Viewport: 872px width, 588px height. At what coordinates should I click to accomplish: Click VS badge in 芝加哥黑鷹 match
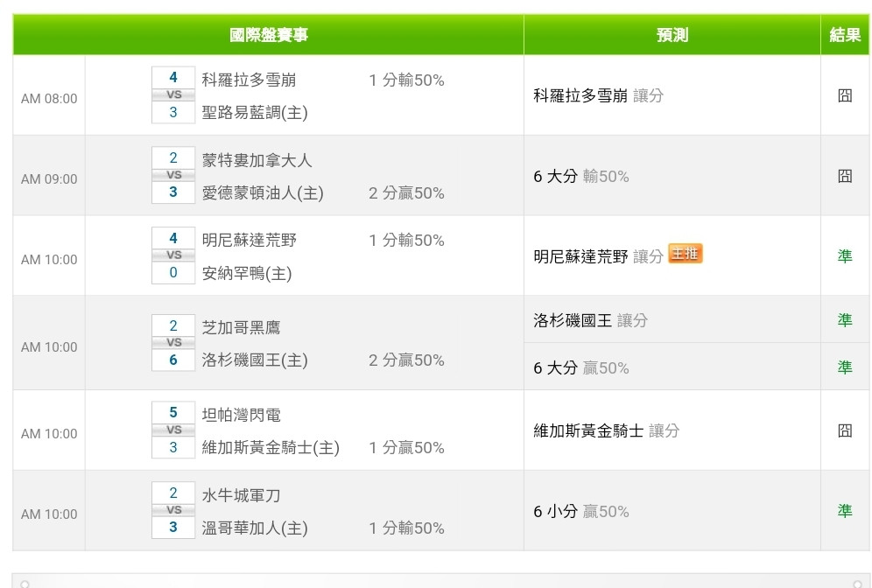click(173, 342)
